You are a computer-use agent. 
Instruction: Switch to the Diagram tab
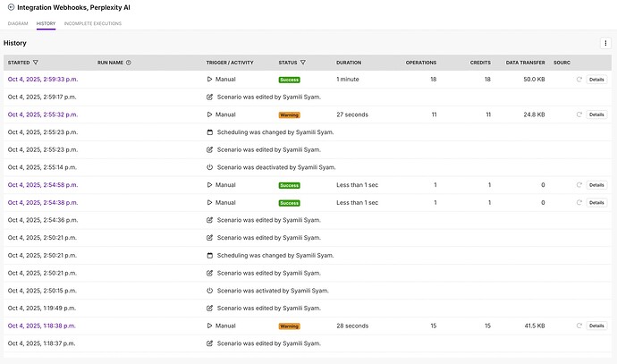pos(17,23)
